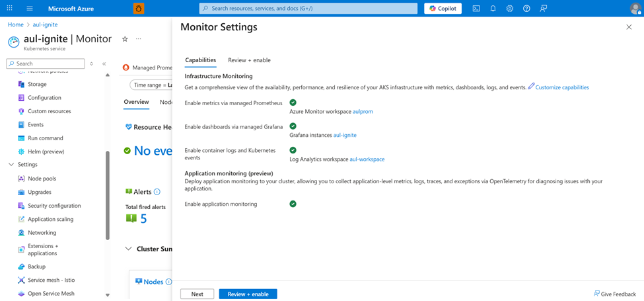The height and width of the screenshot is (301, 644).
Task: Open portal settings gear icon
Action: [510, 9]
